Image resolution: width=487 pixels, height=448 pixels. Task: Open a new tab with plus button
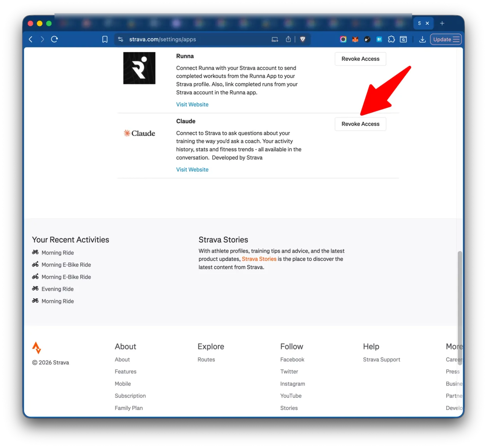coord(442,23)
